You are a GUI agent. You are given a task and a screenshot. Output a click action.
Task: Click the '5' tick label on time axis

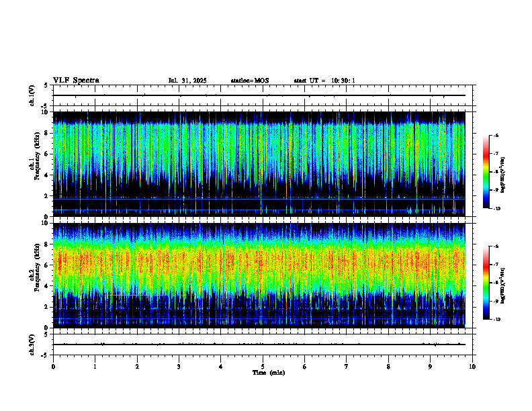coord(263,367)
